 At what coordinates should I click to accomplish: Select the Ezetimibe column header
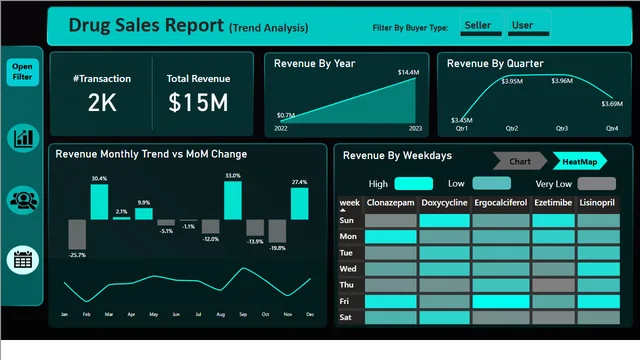point(553,203)
